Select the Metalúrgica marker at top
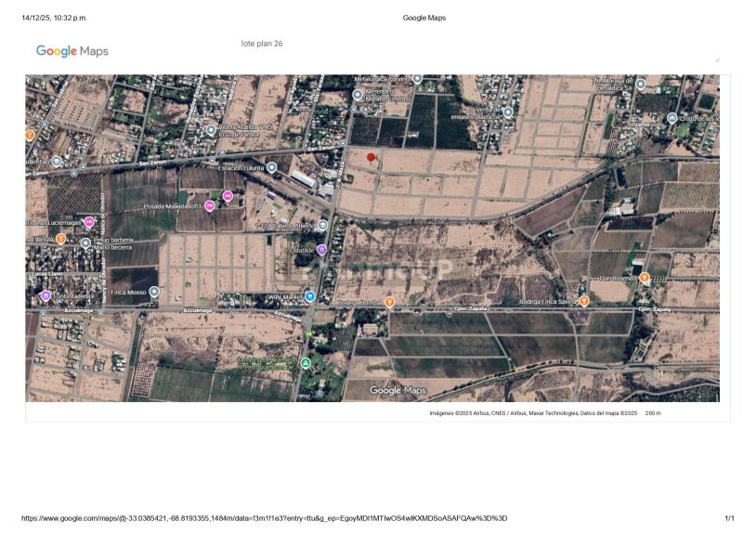Screen dimensions: 756x535 (x=418, y=79)
